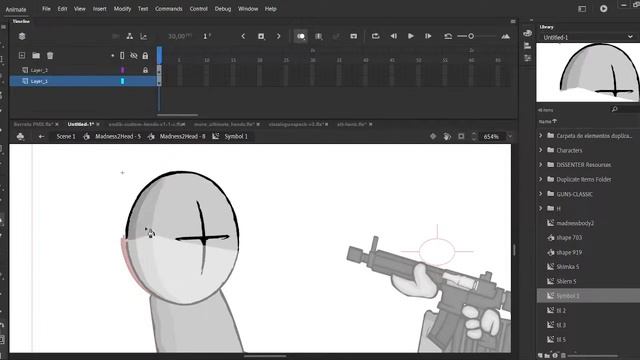Viewport: 640px width, 360px height.
Task: Open the File menu
Action: pos(47,9)
